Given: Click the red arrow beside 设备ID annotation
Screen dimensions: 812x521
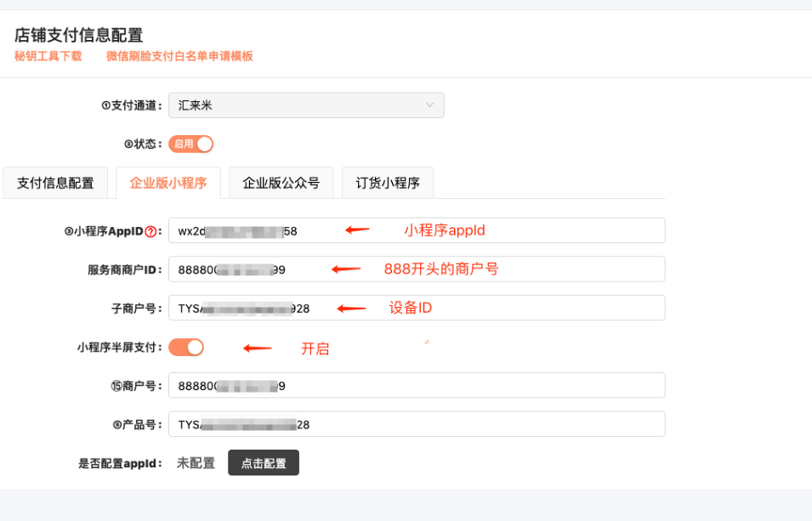Looking at the screenshot, I should pyautogui.click(x=352, y=309).
